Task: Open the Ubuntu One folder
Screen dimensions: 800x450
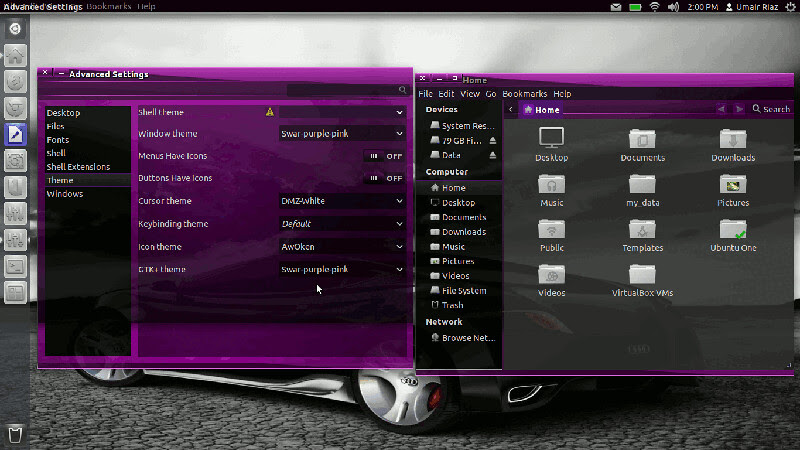Action: click(x=733, y=229)
